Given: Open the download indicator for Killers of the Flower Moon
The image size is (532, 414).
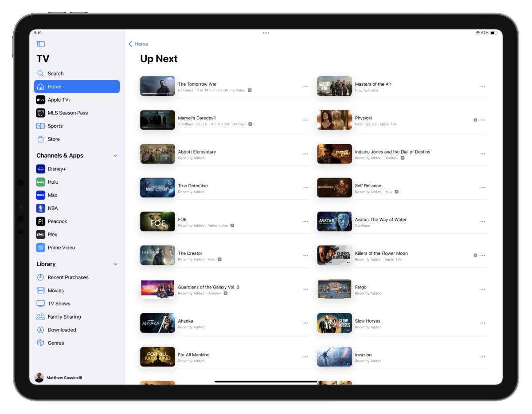Looking at the screenshot, I should pos(475,255).
